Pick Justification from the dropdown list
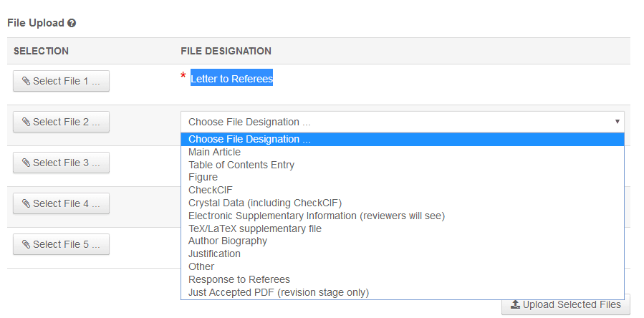Viewport: 644px width, 318px height. (214, 254)
